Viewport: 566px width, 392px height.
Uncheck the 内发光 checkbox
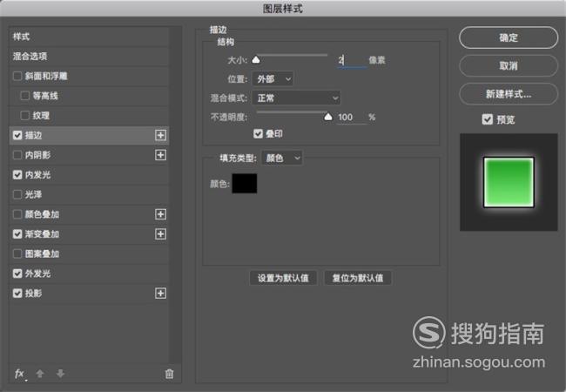(17, 175)
